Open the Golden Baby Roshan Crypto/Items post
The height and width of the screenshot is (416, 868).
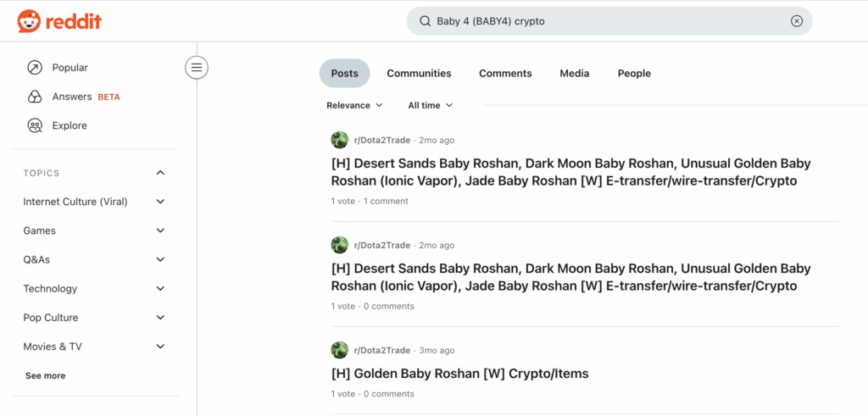point(459,374)
